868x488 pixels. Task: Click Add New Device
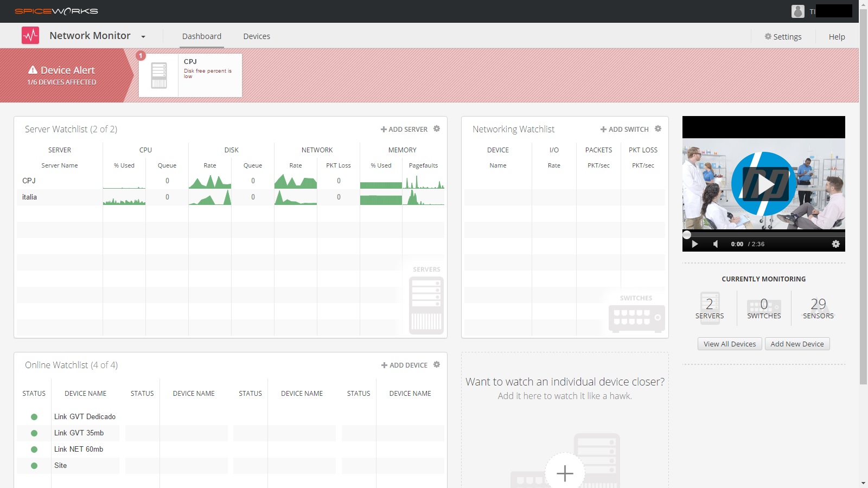pos(797,343)
